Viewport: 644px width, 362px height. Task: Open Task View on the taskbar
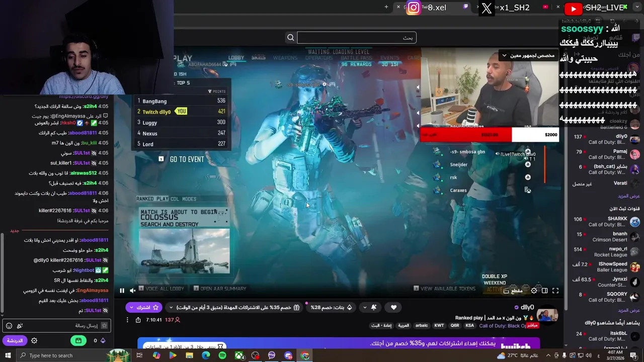click(139, 355)
